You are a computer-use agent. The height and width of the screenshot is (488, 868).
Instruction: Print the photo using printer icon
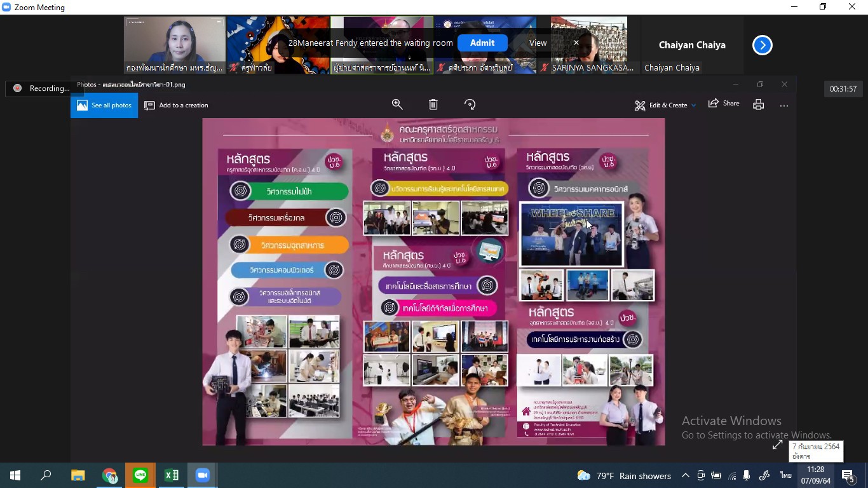(758, 105)
